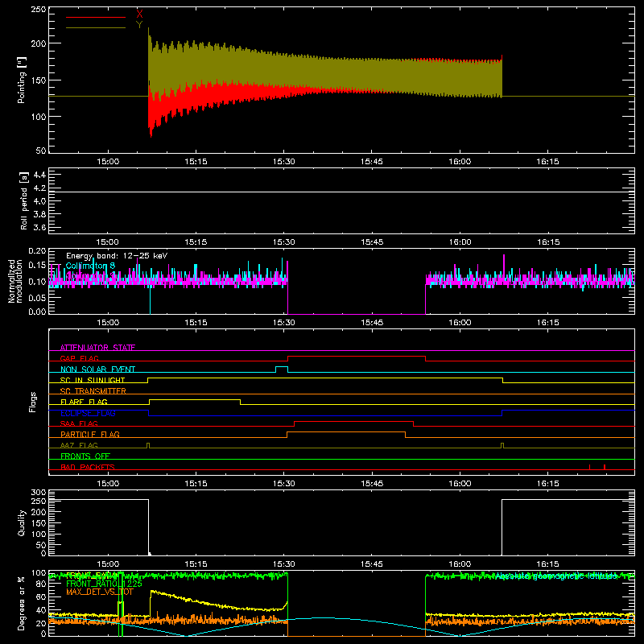Click the 16:00 tick label under Roll period plot

pyautogui.click(x=460, y=242)
